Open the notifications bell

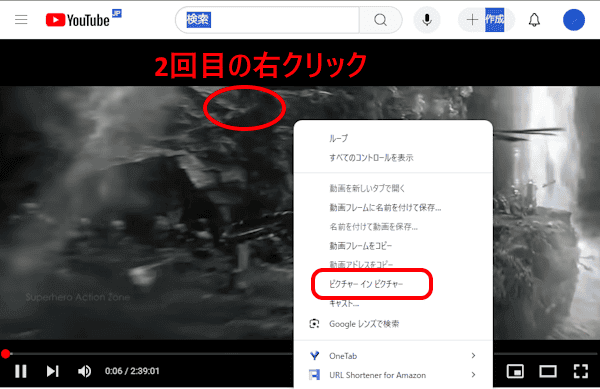point(534,20)
